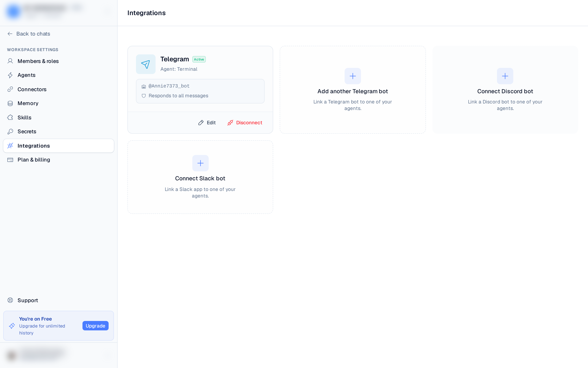
Task: Go back to chats
Action: click(x=29, y=34)
